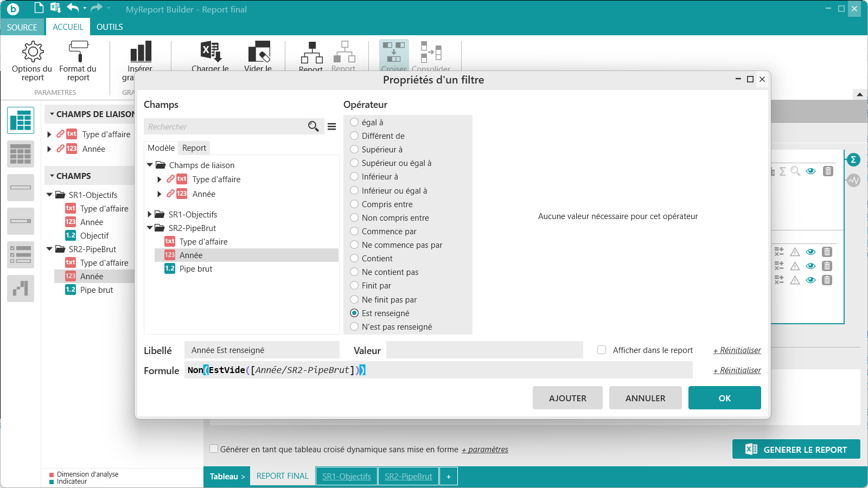
Task: Collapse the CHAMPS DE LIAISON section
Action: click(52, 114)
